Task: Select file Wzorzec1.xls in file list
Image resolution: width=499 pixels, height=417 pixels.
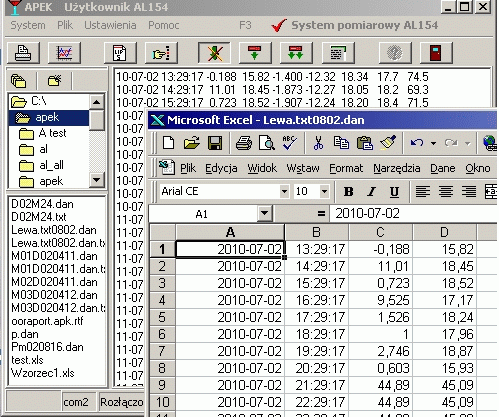Action: click(42, 373)
